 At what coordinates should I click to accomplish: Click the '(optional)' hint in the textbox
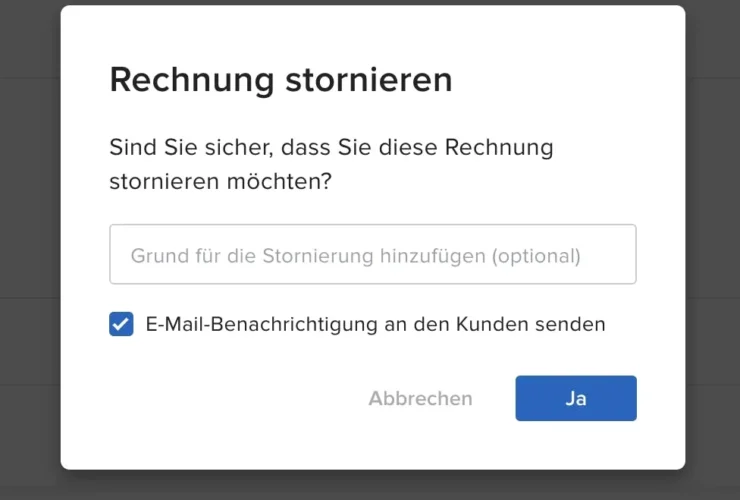[536, 255]
